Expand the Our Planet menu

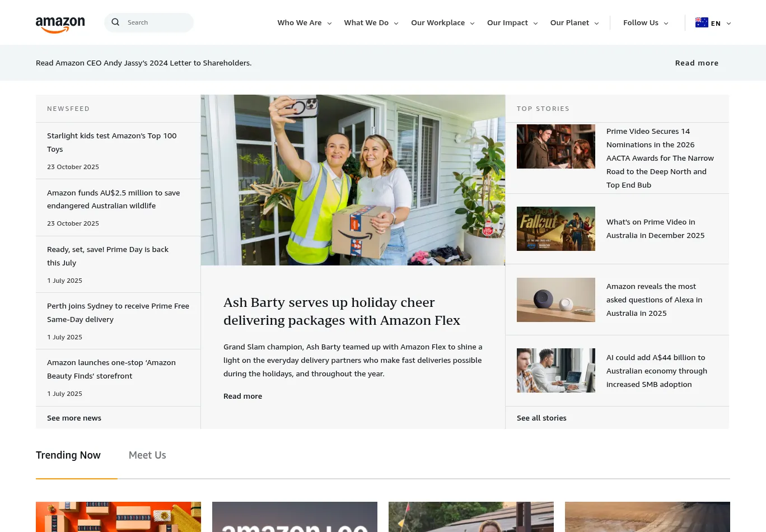(574, 23)
